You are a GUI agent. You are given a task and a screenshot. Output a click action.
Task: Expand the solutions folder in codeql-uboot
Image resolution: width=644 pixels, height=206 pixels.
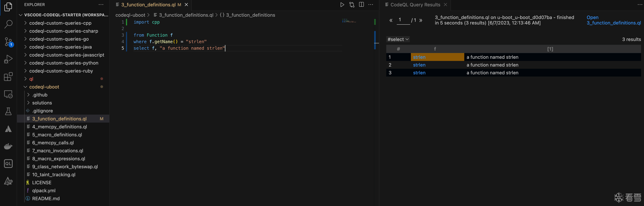(41, 103)
